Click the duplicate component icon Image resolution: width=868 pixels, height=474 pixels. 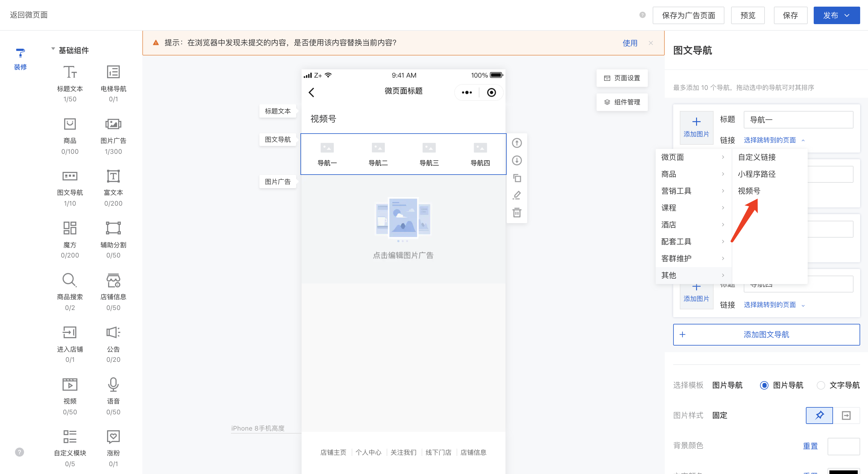pos(517,178)
